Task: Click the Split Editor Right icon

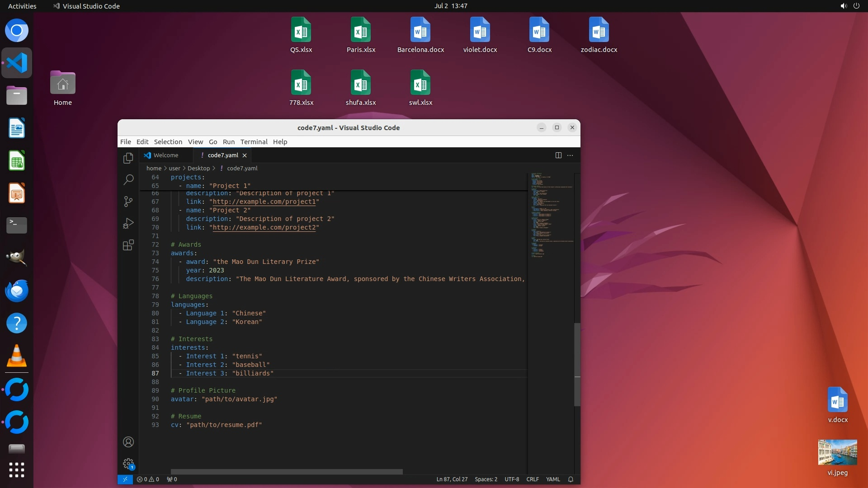Action: click(558, 155)
